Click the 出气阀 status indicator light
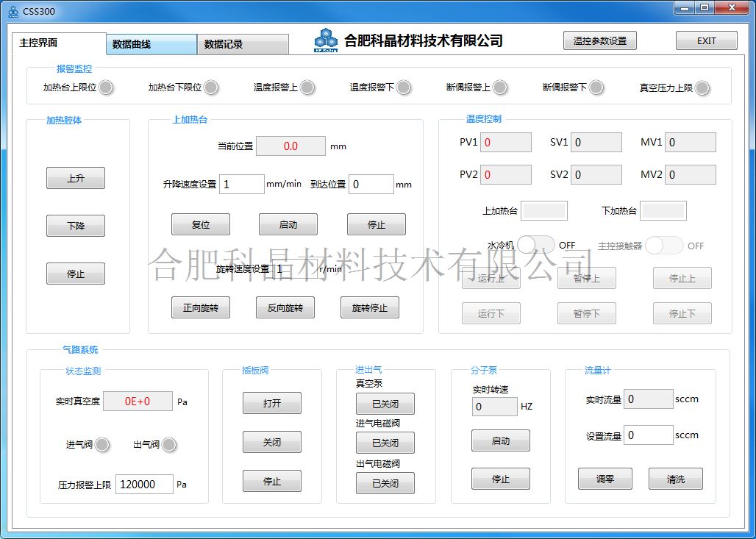 [x=168, y=444]
